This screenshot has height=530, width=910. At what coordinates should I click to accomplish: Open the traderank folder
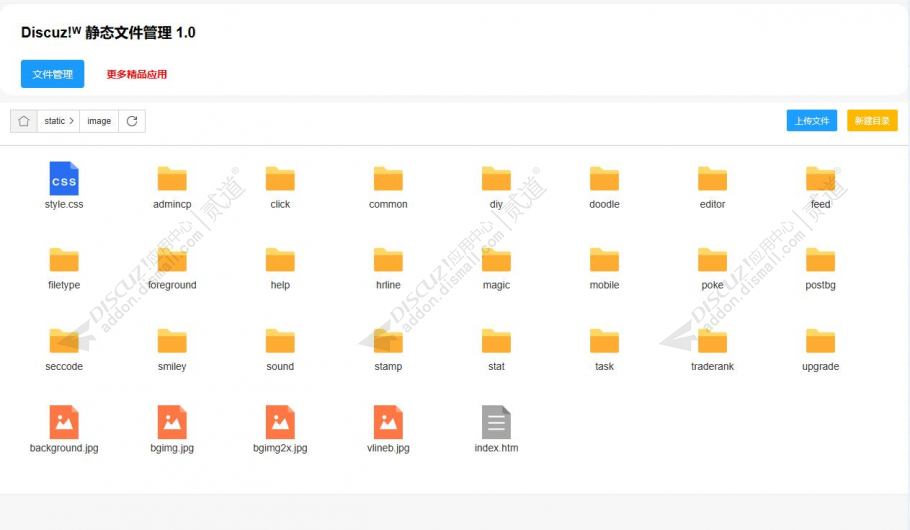[712, 341]
